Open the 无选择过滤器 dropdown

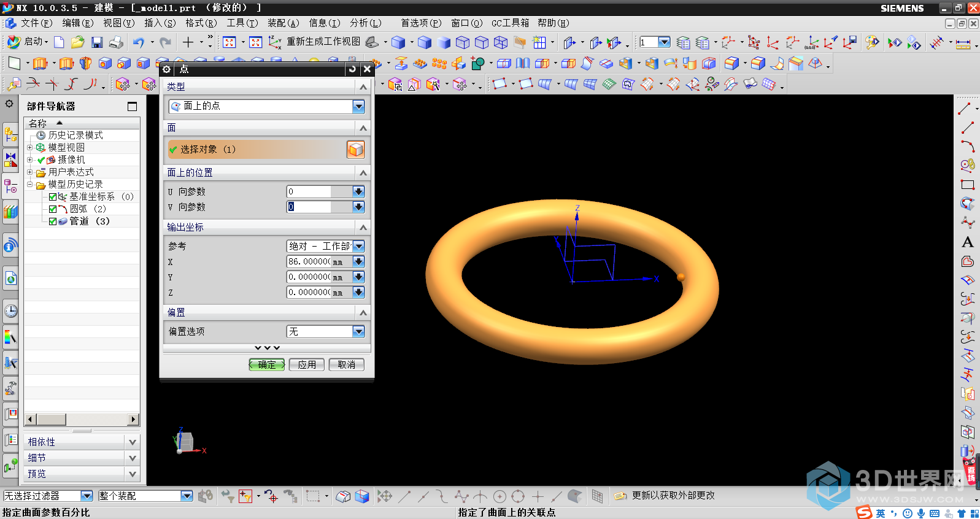coord(87,496)
